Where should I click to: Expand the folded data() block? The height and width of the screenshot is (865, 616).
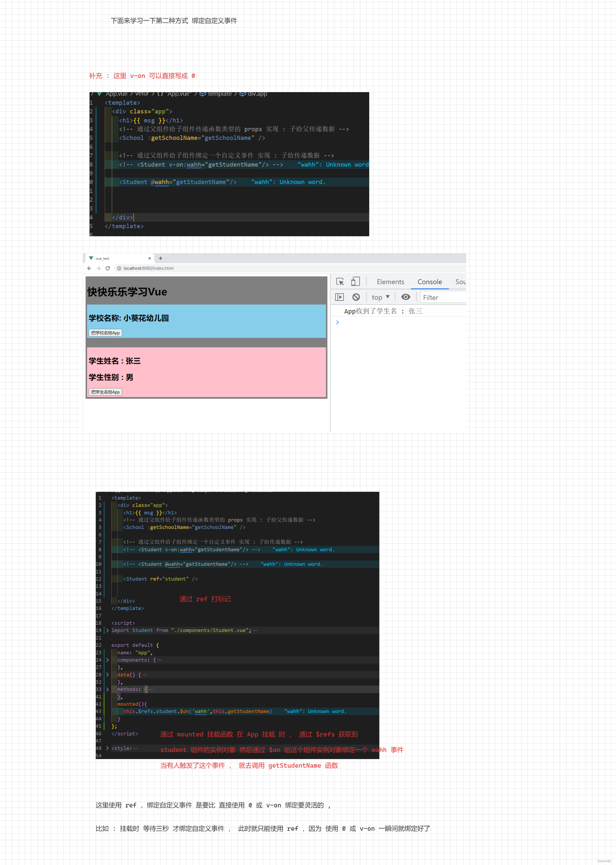[108, 675]
